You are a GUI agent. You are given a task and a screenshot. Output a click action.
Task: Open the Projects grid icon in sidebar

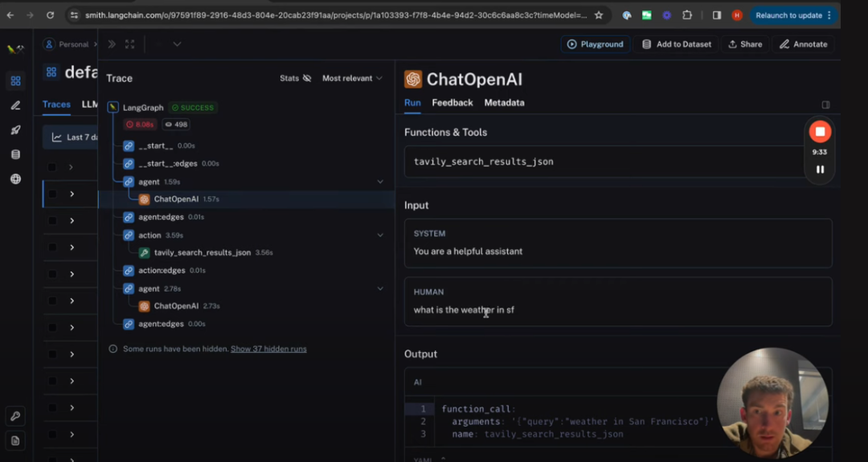(15, 80)
